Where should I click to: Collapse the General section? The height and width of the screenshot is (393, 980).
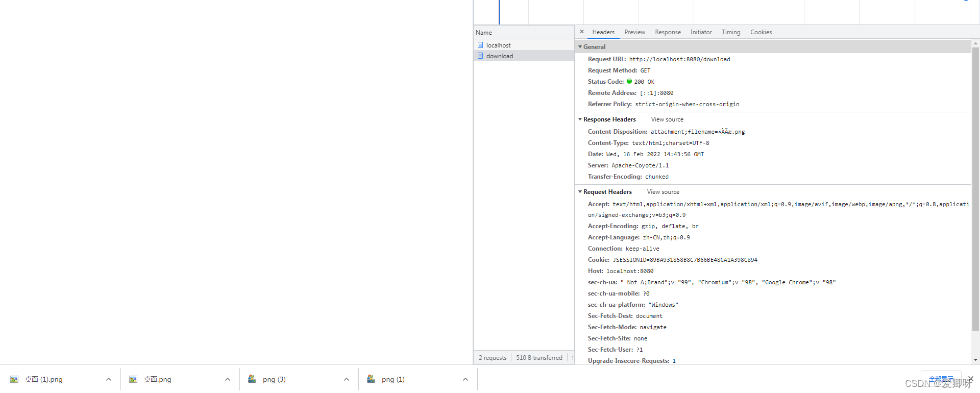tap(580, 46)
